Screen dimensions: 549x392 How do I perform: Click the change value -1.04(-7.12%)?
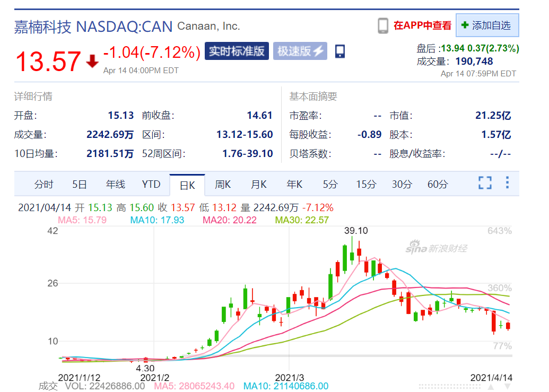click(152, 52)
